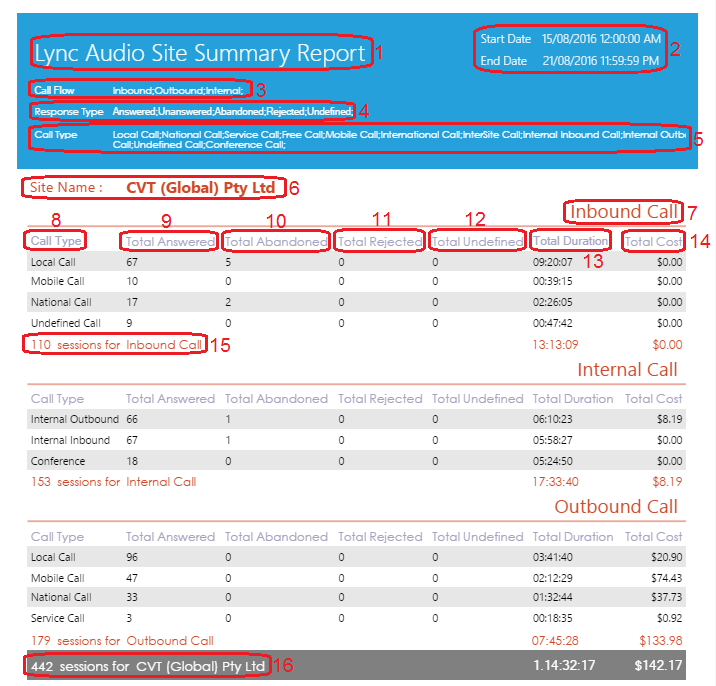Viewport: 716px width, 686px height.
Task: Click Total Answered header in Inbound table
Action: coord(170,242)
